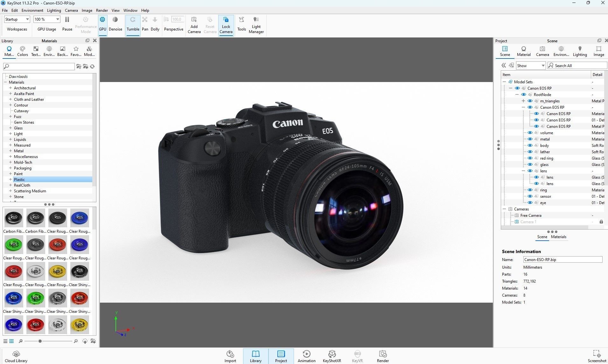
Task: Click the Render button
Action: 383,356
